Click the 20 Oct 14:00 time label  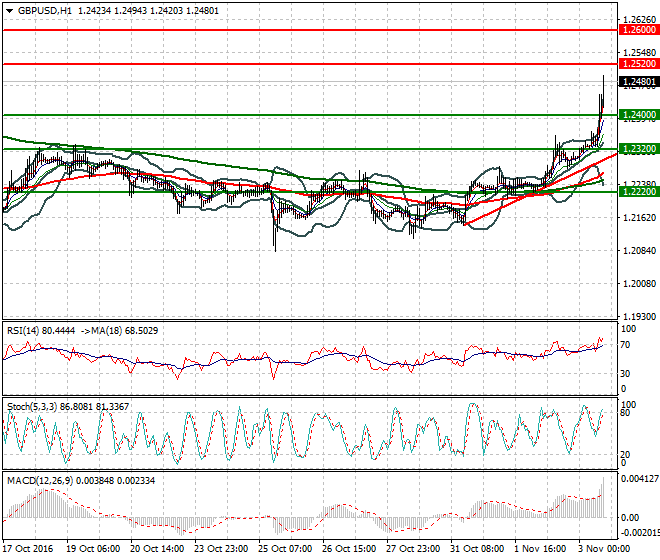[x=157, y=549]
